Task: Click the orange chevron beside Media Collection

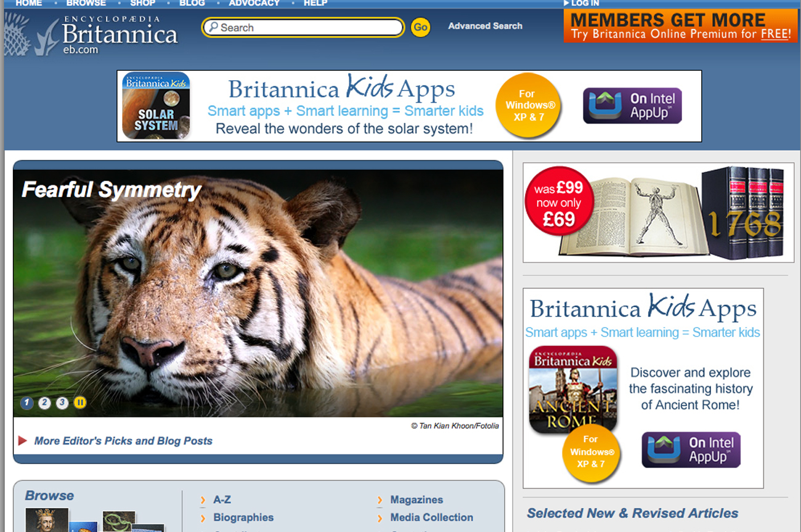Action: click(x=380, y=518)
